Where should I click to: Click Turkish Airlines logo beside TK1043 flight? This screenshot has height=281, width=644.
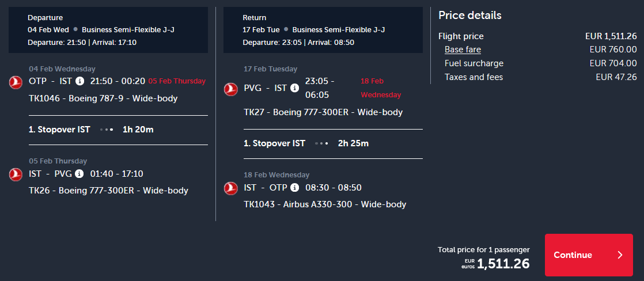tap(231, 188)
